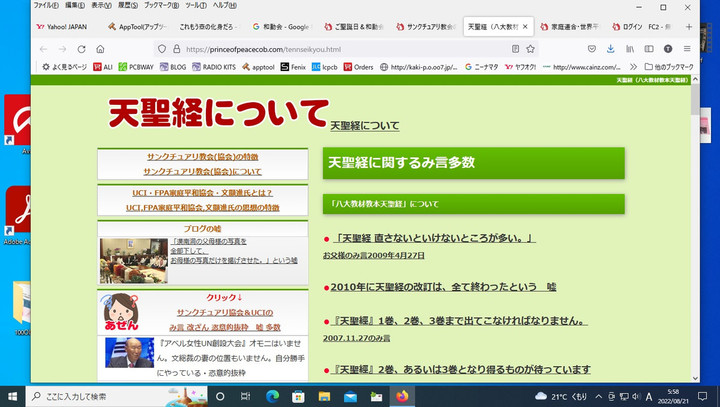Toggle reader view in the address bar
720x407 pixels.
[515, 48]
